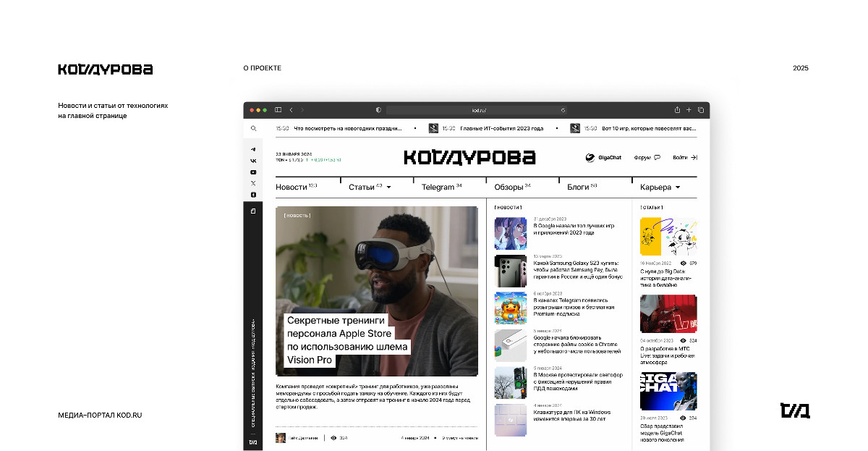Click the eye icon beside the MTC Live article
Viewport: 868px width, 451px height.
tap(683, 340)
